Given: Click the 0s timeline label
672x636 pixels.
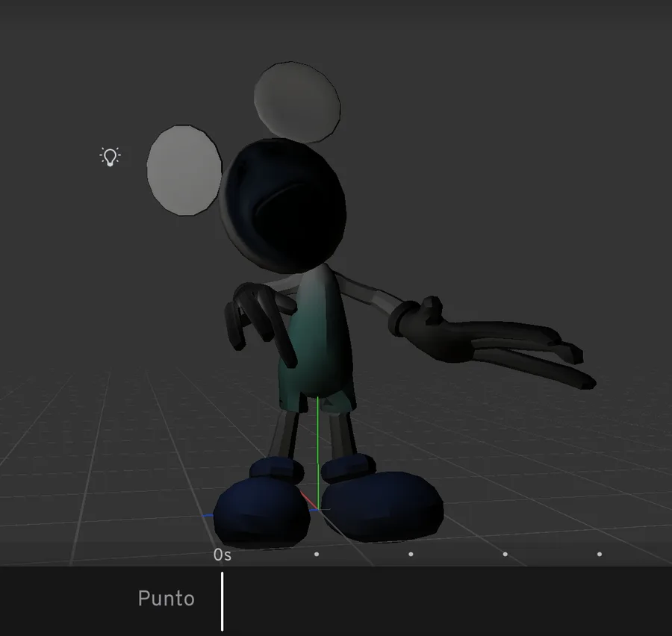Looking at the screenshot, I should (x=223, y=555).
